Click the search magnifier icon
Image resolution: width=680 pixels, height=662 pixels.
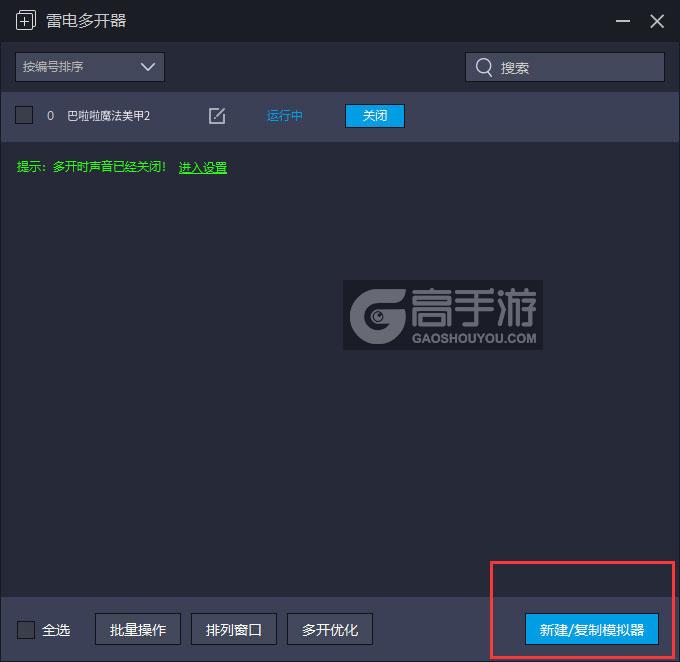click(484, 67)
